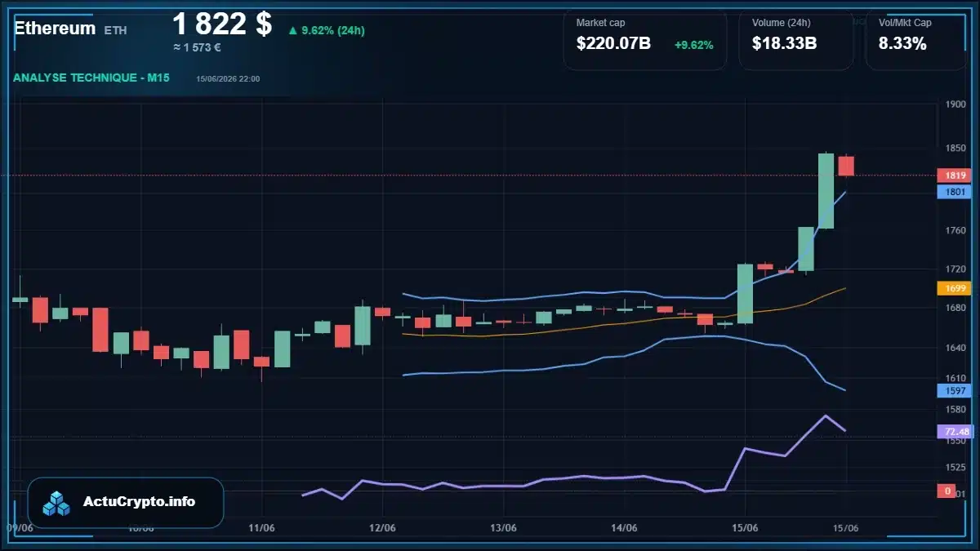Click the red 1819 current price tag

point(955,176)
